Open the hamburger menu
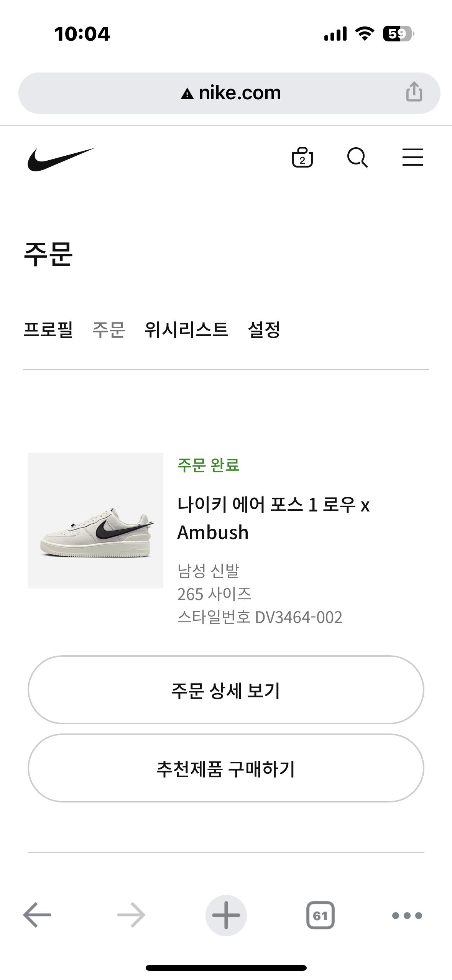The height and width of the screenshot is (980, 452). (413, 157)
